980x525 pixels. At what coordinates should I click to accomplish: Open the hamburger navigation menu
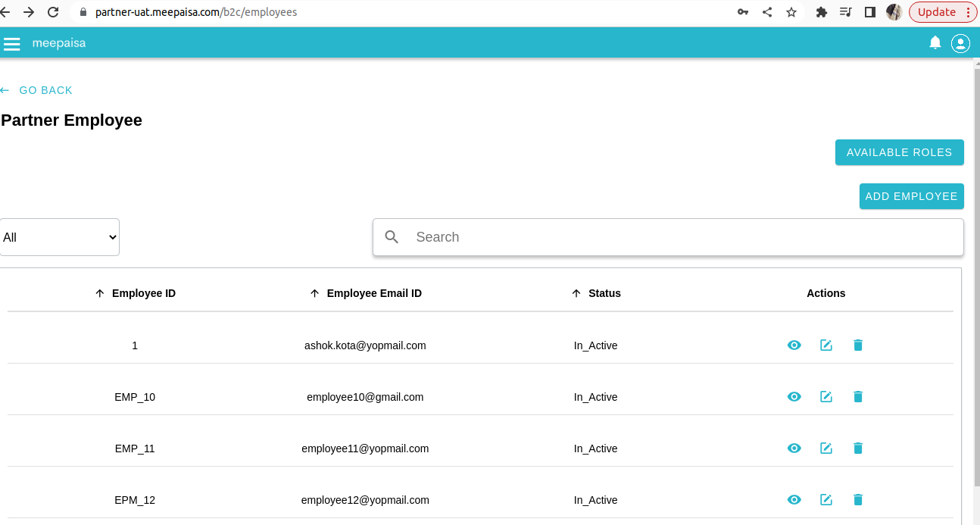[x=11, y=43]
